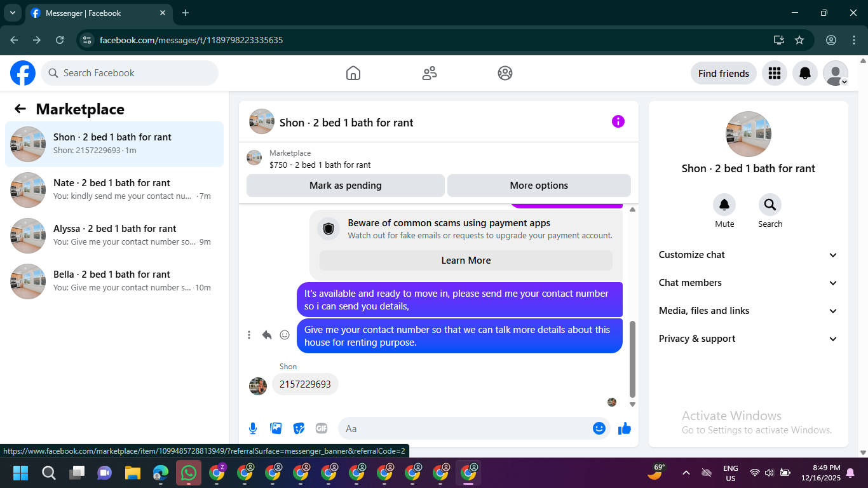Bookmark this page with the star icon
The image size is (868, 488).
tap(799, 40)
